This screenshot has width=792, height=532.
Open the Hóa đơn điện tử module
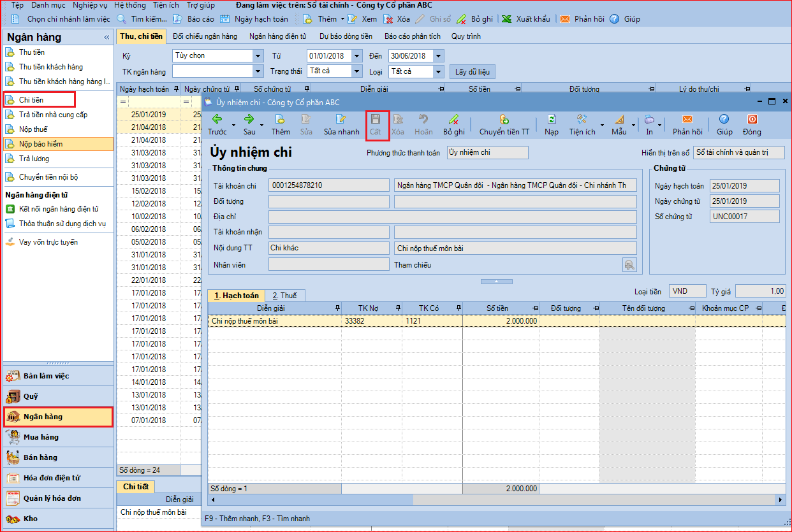59,478
